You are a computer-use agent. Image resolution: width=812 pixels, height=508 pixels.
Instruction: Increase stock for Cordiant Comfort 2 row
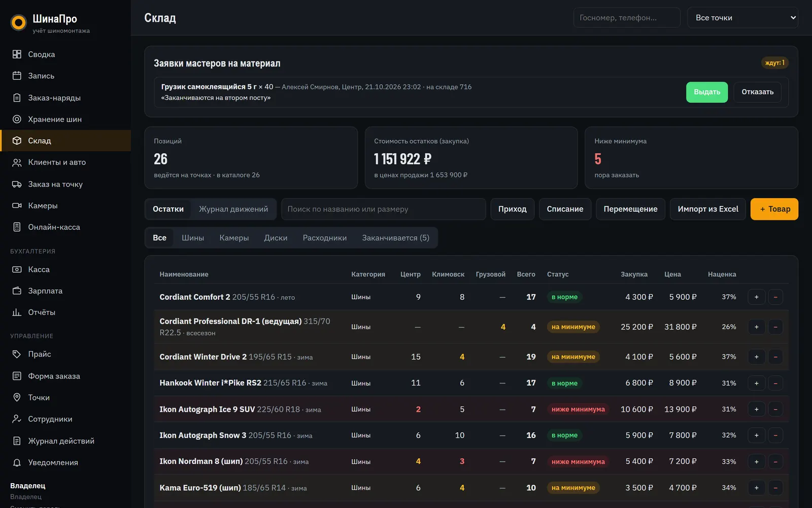click(x=756, y=297)
